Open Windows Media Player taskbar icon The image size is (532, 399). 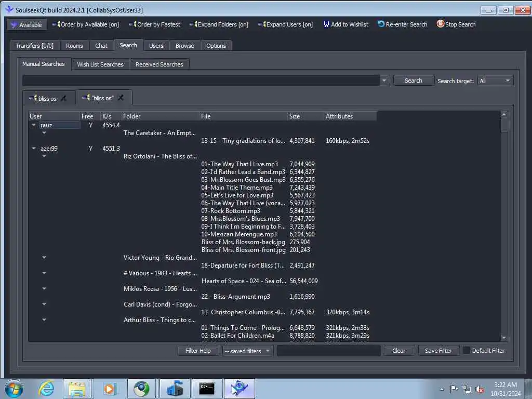tap(109, 389)
